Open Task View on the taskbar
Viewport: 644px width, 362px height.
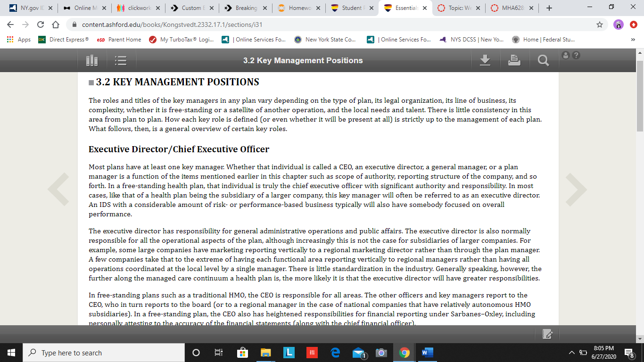[218, 353]
